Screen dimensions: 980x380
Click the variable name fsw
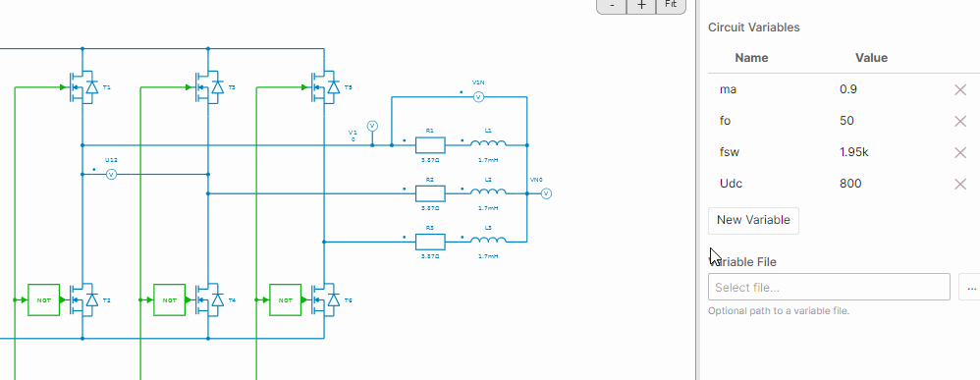coord(730,152)
